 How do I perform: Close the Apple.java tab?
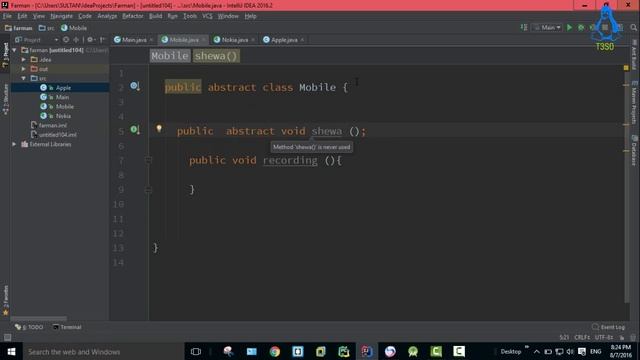coord(302,40)
